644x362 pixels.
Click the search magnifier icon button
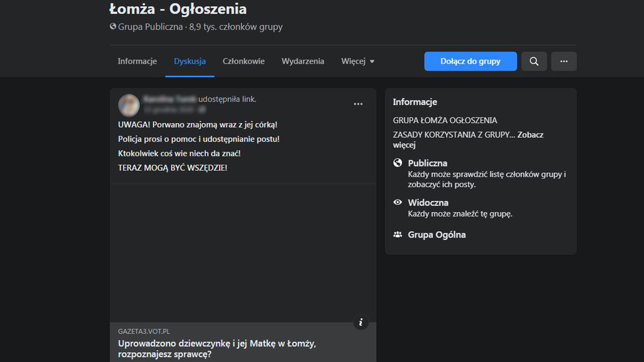click(x=534, y=61)
